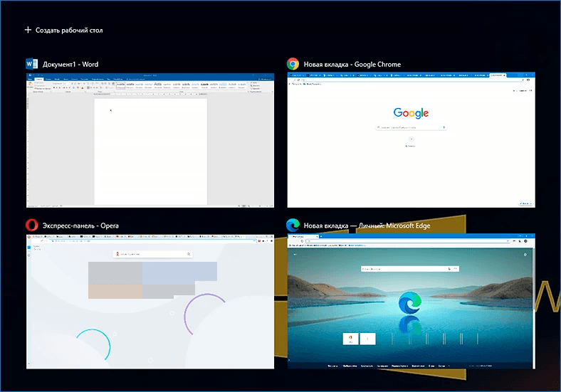Select the title text 'Документ1 - Word'
The height and width of the screenshot is (392, 561).
[70, 64]
